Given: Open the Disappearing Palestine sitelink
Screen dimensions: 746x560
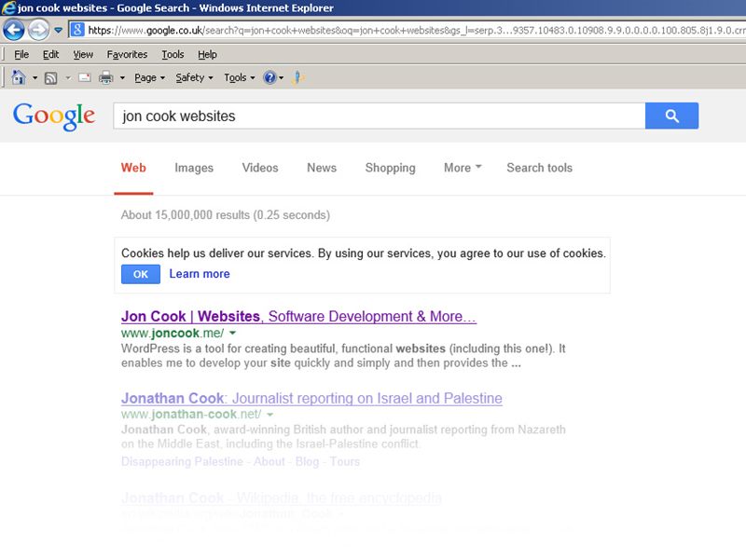Looking at the screenshot, I should (x=182, y=461).
